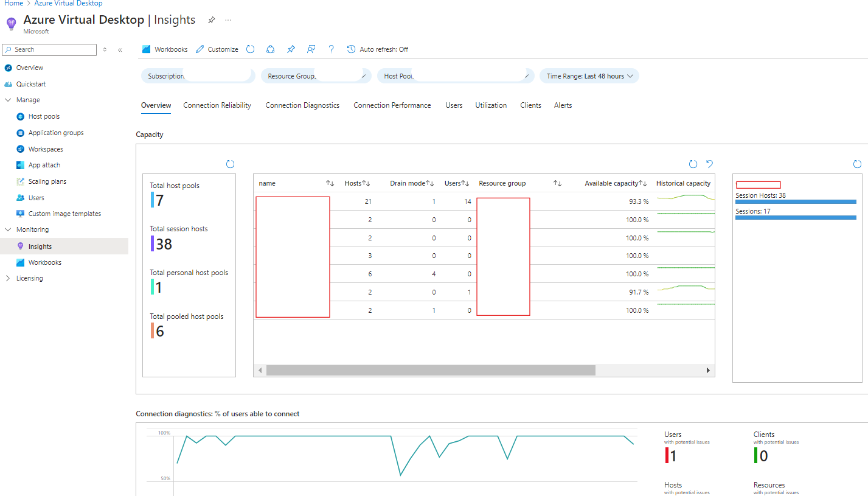Switch to the Connection Diagnostics tab

pyautogui.click(x=302, y=105)
